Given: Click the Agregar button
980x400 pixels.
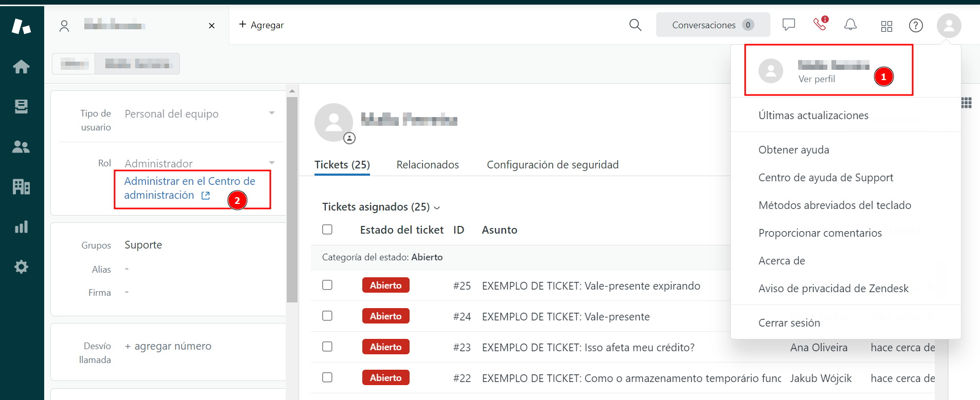Looking at the screenshot, I should tap(261, 25).
